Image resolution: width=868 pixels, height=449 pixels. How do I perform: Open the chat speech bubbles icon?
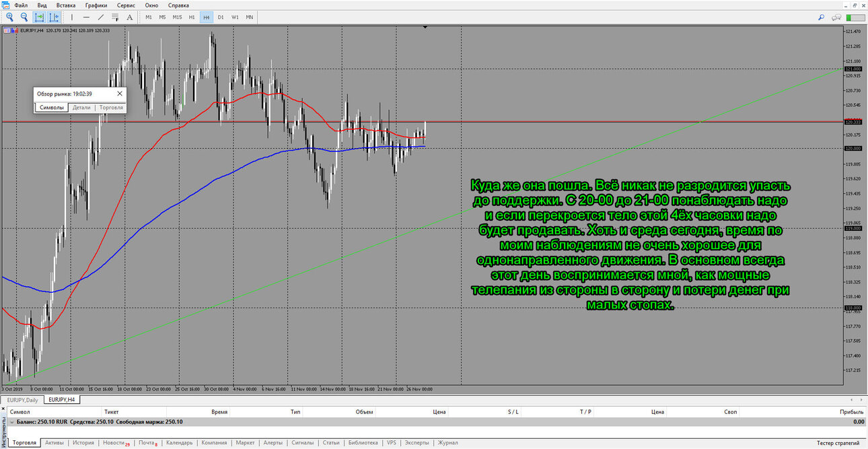[x=837, y=17]
